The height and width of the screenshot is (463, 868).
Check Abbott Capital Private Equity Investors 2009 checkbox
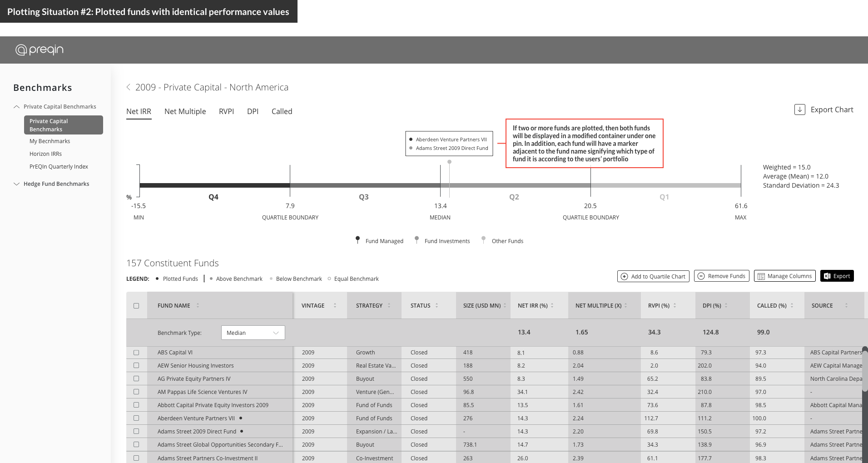pos(136,405)
